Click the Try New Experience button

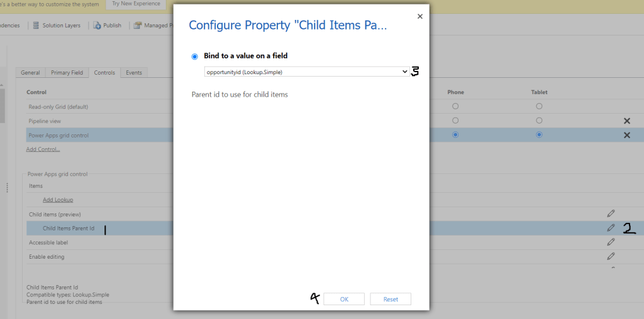(x=136, y=4)
